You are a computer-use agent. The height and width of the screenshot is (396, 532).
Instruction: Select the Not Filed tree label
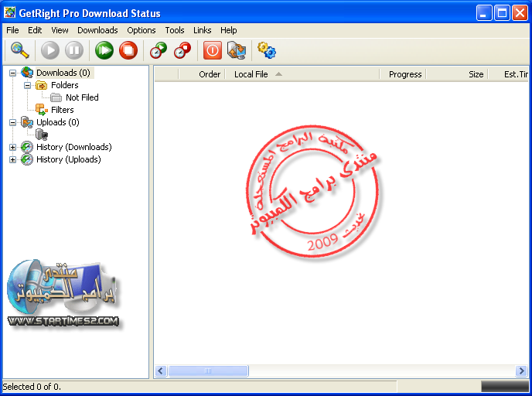coord(82,97)
